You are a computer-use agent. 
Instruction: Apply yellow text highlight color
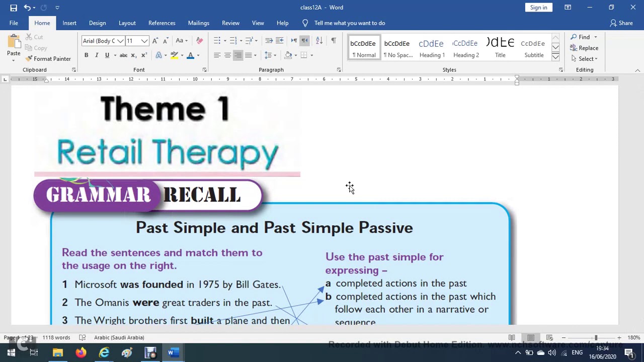tap(174, 55)
